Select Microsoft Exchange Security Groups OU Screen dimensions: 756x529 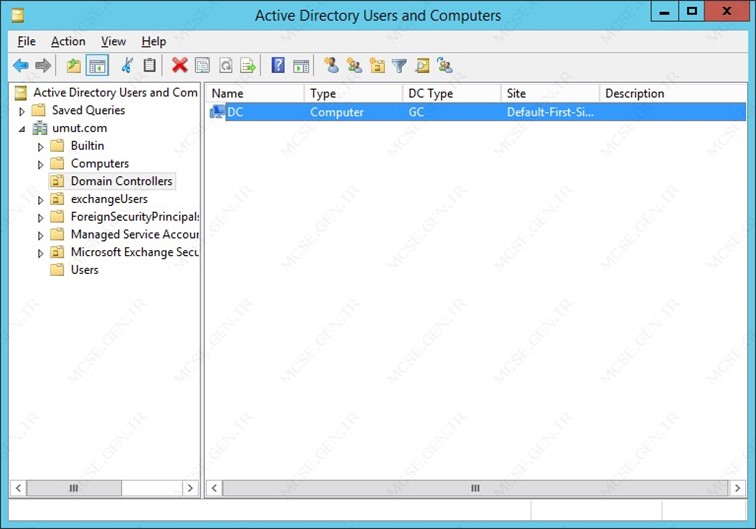pyautogui.click(x=135, y=252)
